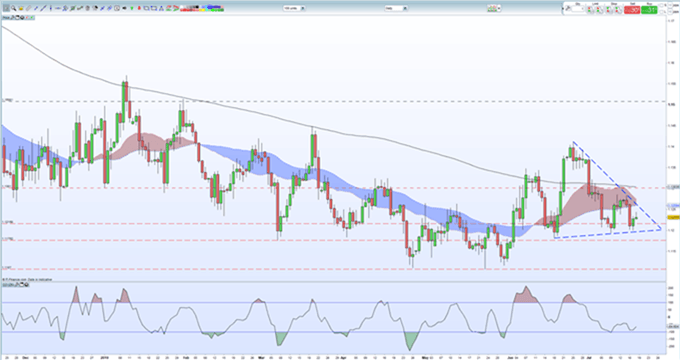Tick the lower checkbox beside Buy button

click(661, 12)
